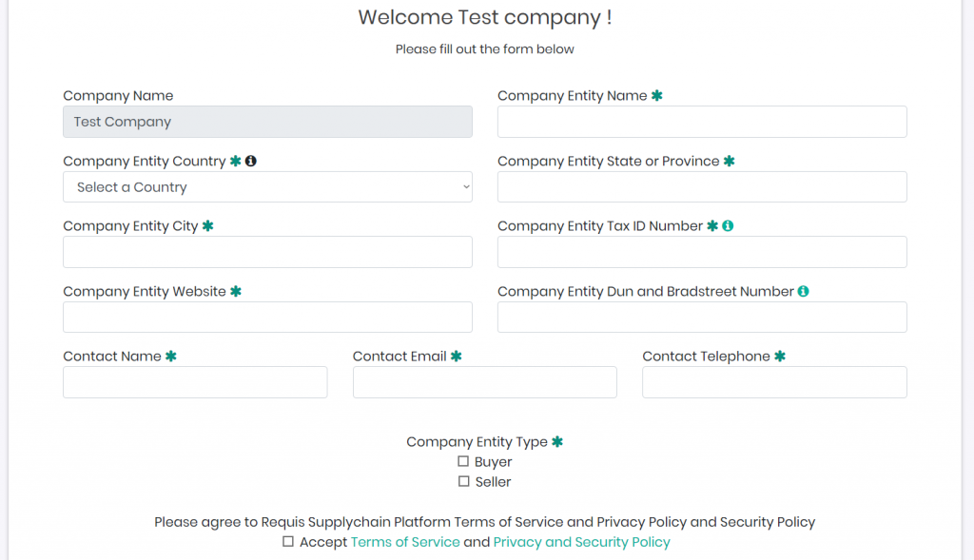Open Privacy and Security Policy link
This screenshot has width=974, height=560.
pyautogui.click(x=581, y=542)
